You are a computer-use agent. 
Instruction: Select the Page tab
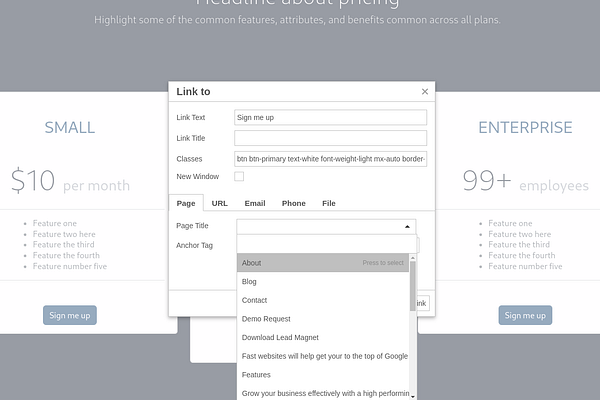coord(186,203)
